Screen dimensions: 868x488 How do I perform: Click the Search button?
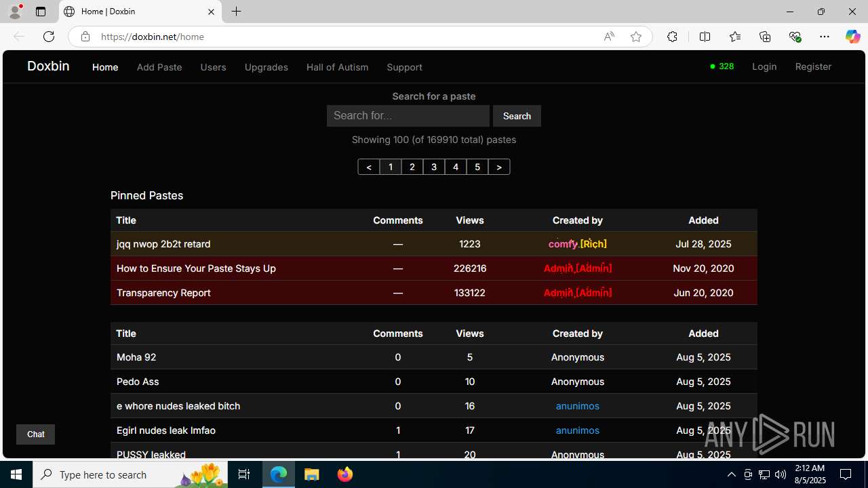517,116
